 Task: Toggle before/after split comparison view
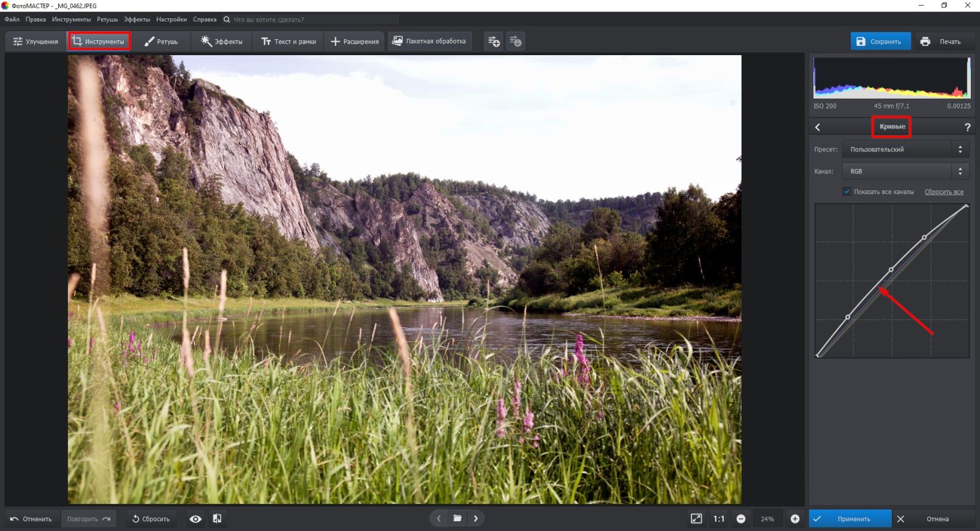[x=217, y=519]
